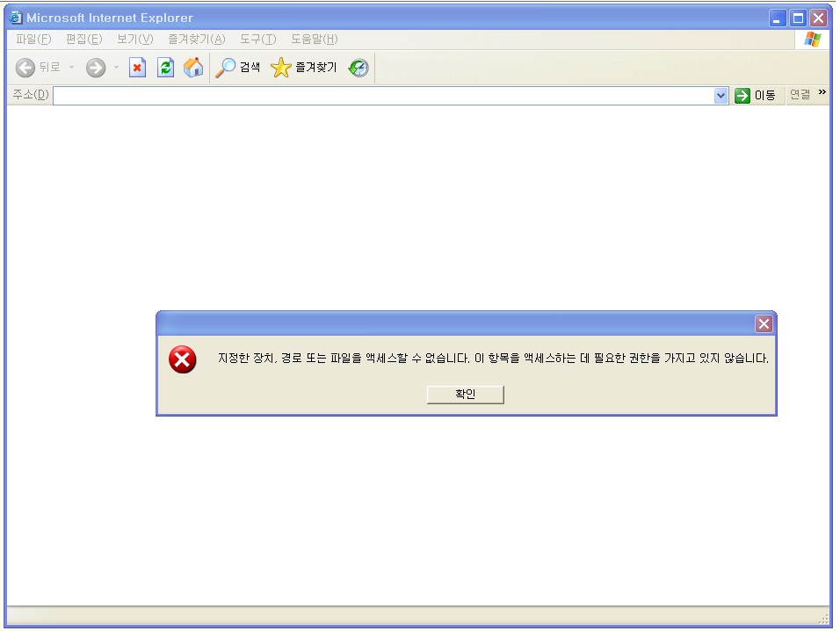Click the window resize grip in status bar
Screen dimensions: 840x631
click(x=823, y=620)
